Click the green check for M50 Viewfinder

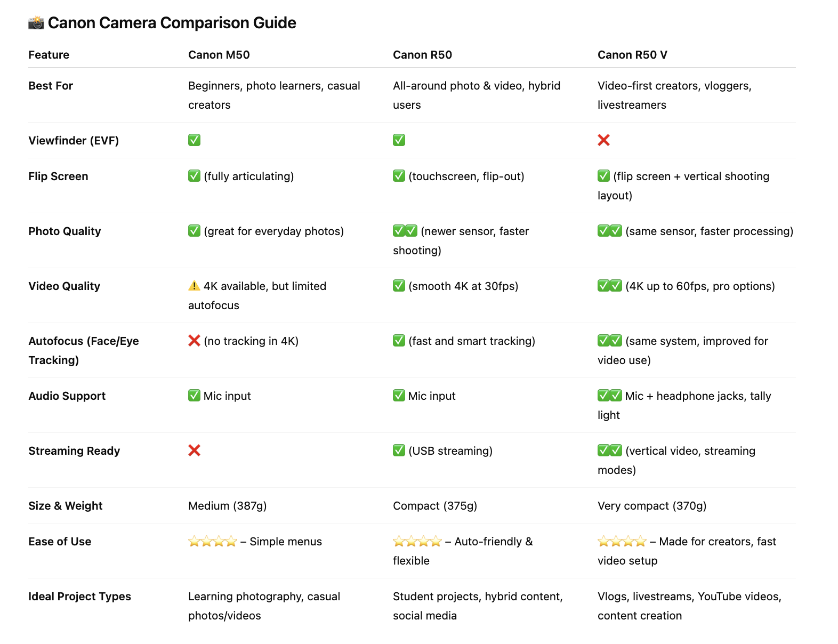[194, 140]
